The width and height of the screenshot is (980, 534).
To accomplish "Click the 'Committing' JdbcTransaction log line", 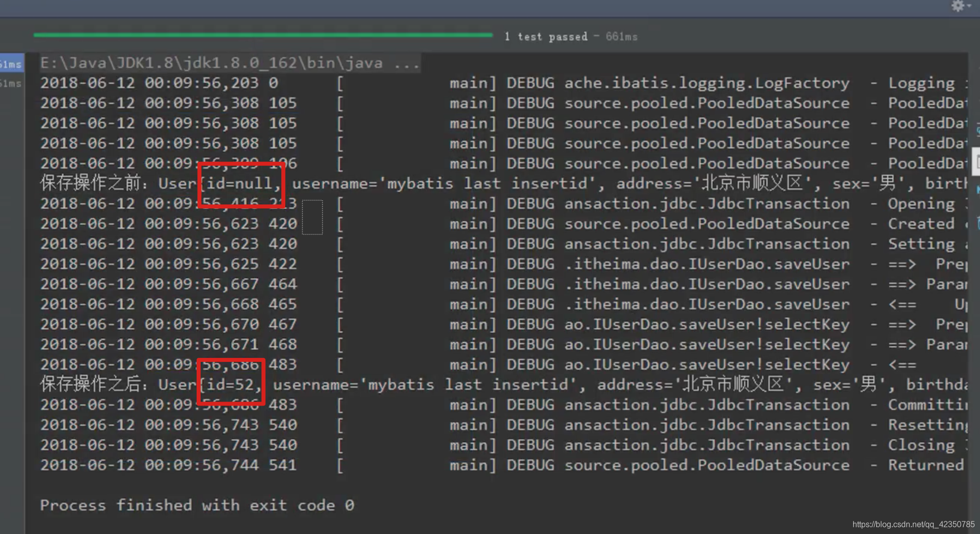I will [504, 405].
